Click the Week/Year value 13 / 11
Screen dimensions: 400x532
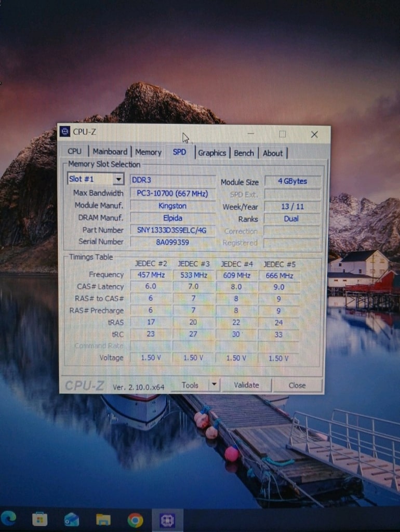292,206
